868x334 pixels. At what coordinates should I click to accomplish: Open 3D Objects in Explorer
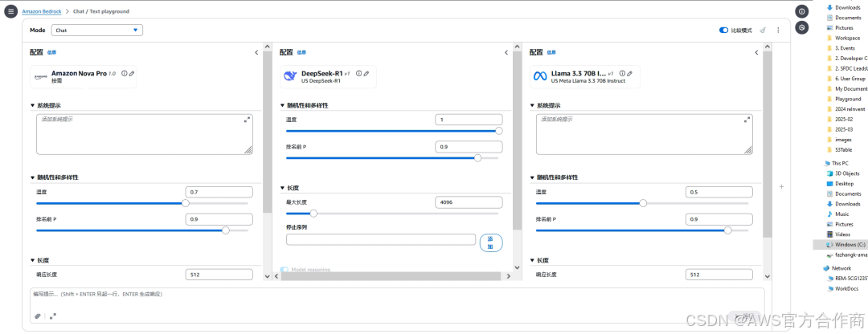point(842,173)
